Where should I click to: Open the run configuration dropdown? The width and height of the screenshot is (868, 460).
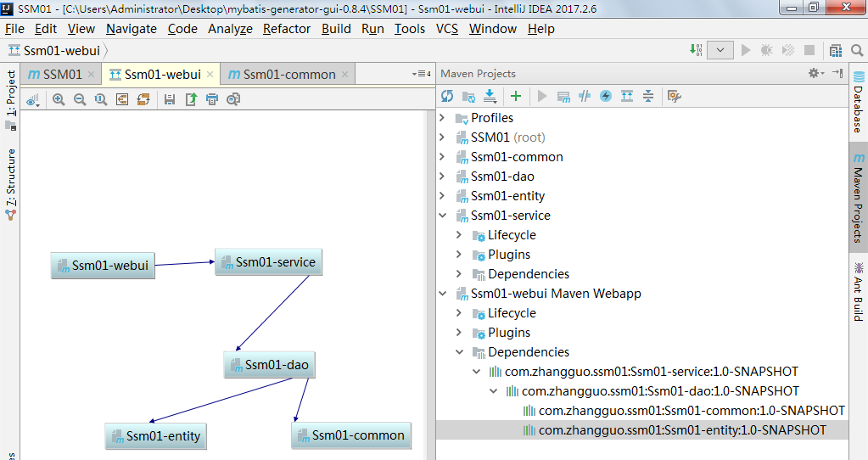point(720,50)
